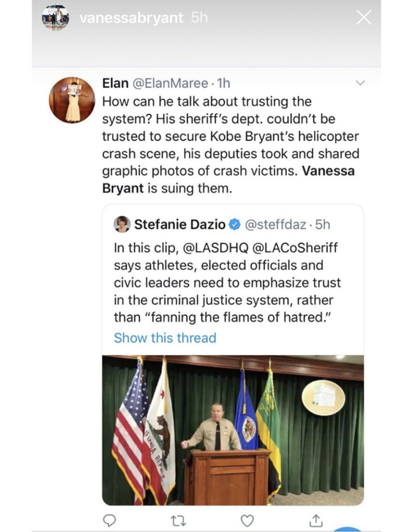Click "Show this thread" link

165,338
